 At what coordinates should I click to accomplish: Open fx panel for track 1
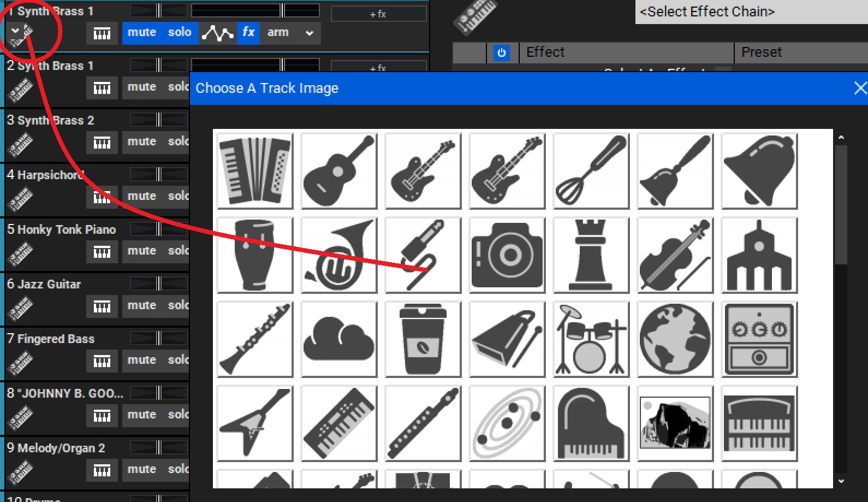point(248,32)
